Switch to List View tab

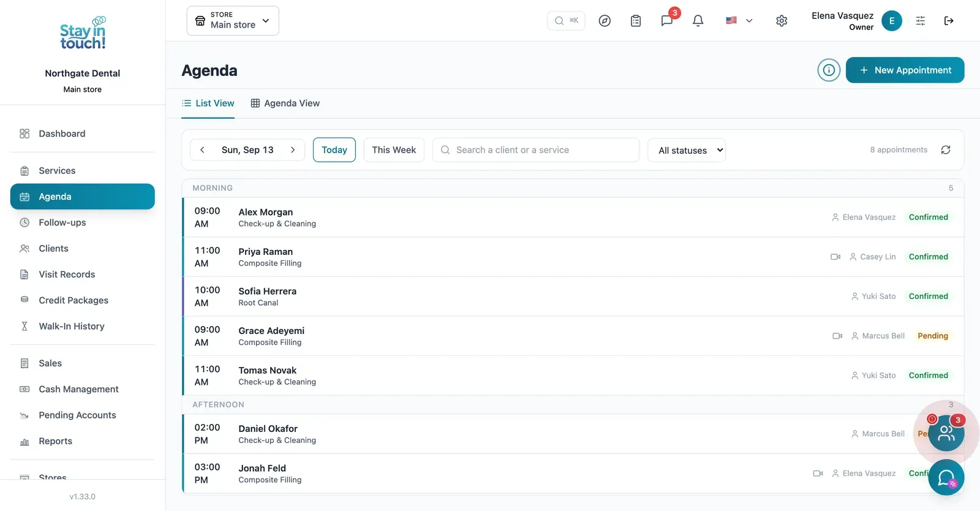point(208,104)
